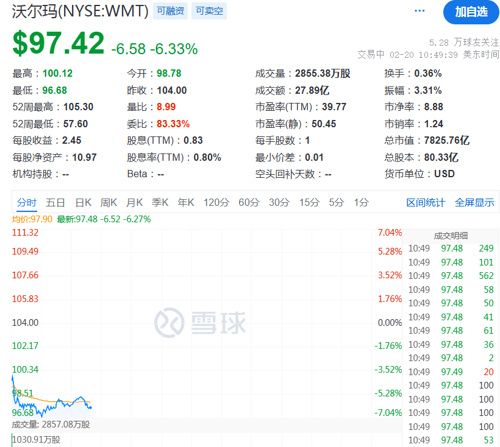This screenshot has width=500, height=447.
Task: Switch to the 15分 chart tab
Action: 309,202
